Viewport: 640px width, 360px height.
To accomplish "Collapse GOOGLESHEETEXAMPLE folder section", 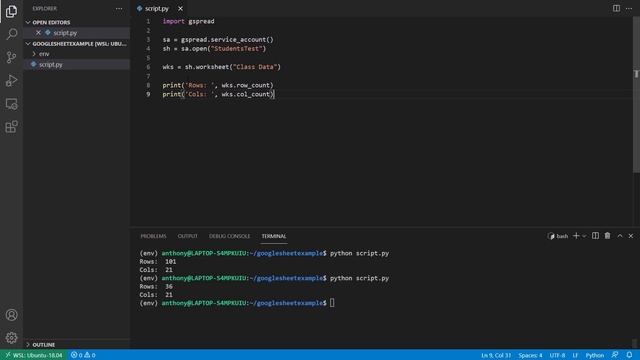I will coord(78,44).
